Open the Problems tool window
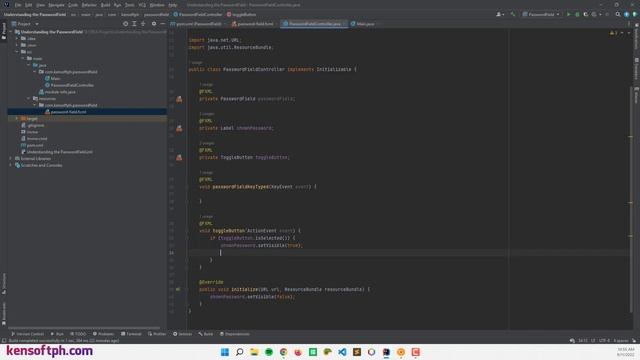Viewport: 640px width, 360px height. pyautogui.click(x=103, y=334)
